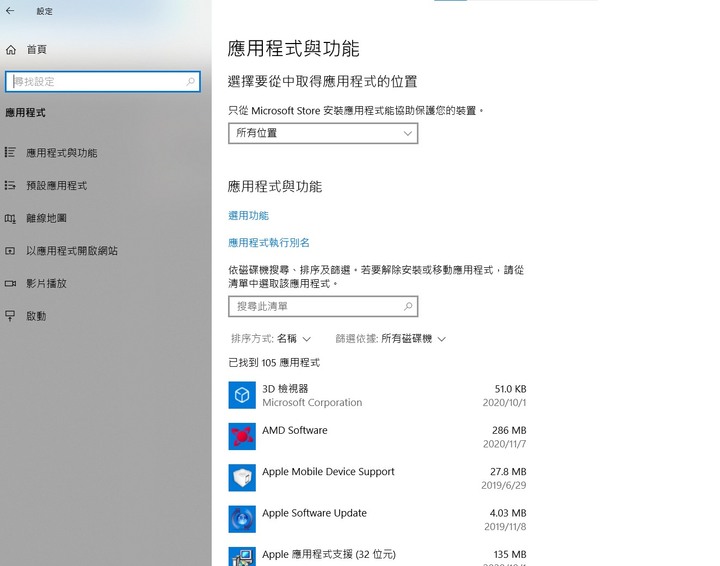Click the AMD Software app icon
This screenshot has height=566, width=720.
[x=242, y=436]
